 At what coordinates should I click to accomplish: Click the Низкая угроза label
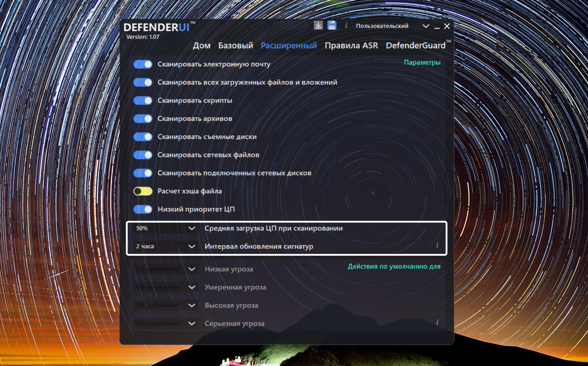(x=229, y=269)
